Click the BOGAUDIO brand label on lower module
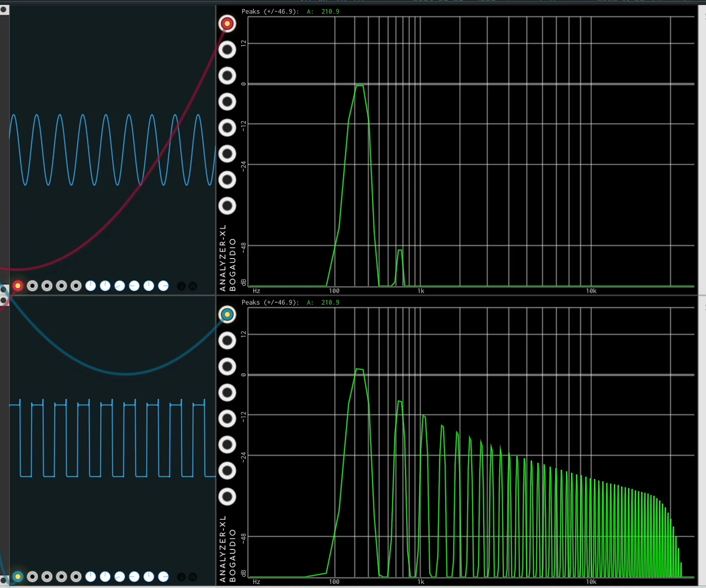Screen dimensions: 706x588 233,555
